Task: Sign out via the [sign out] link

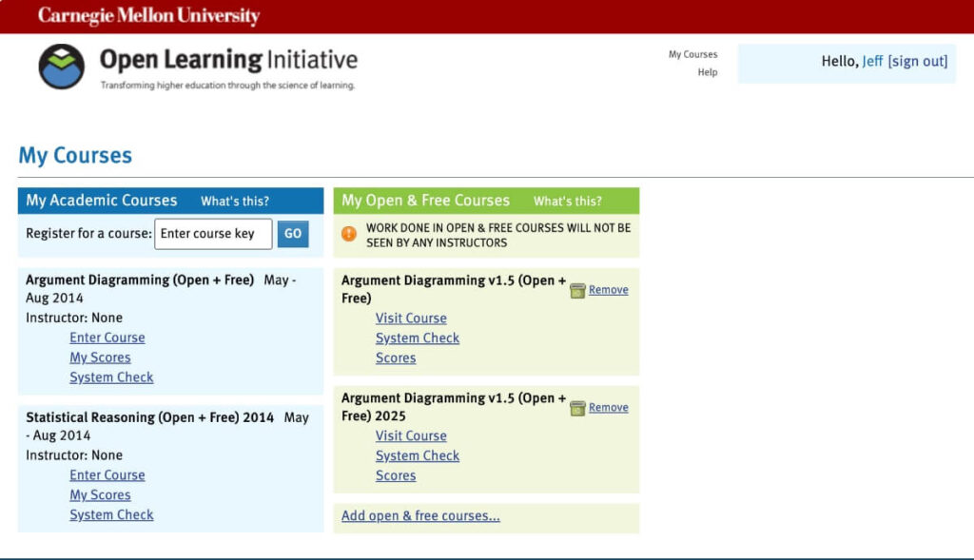Action: pos(918,62)
